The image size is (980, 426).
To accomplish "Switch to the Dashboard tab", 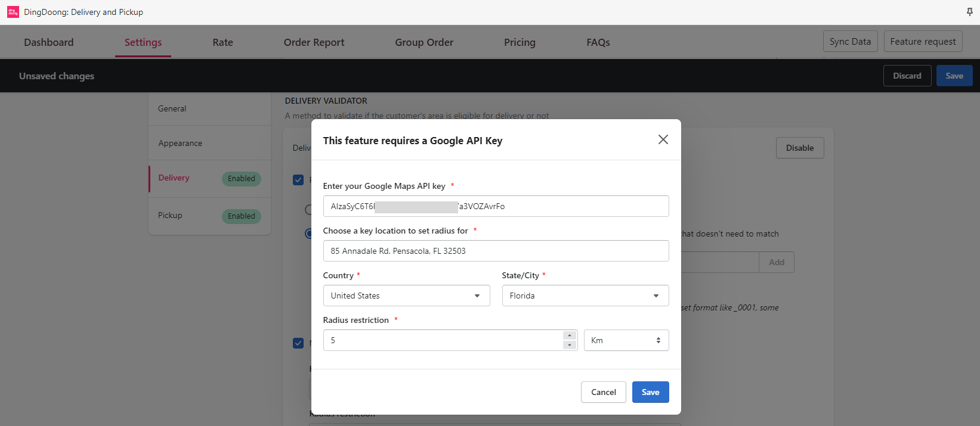I will 49,42.
